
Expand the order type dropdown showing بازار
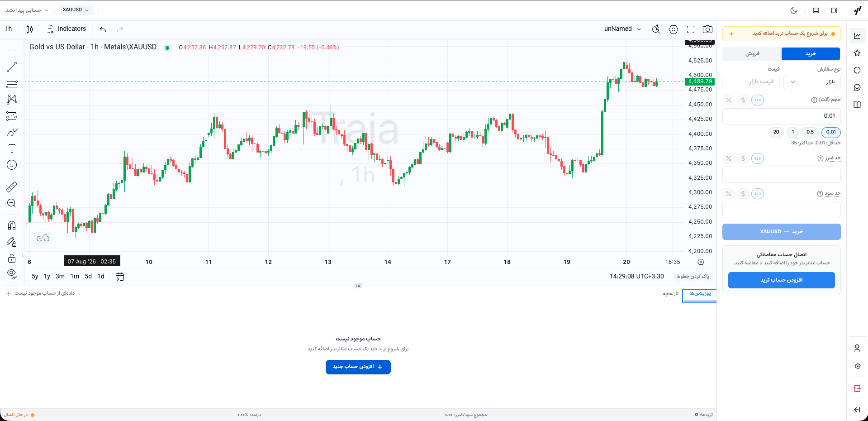812,82
